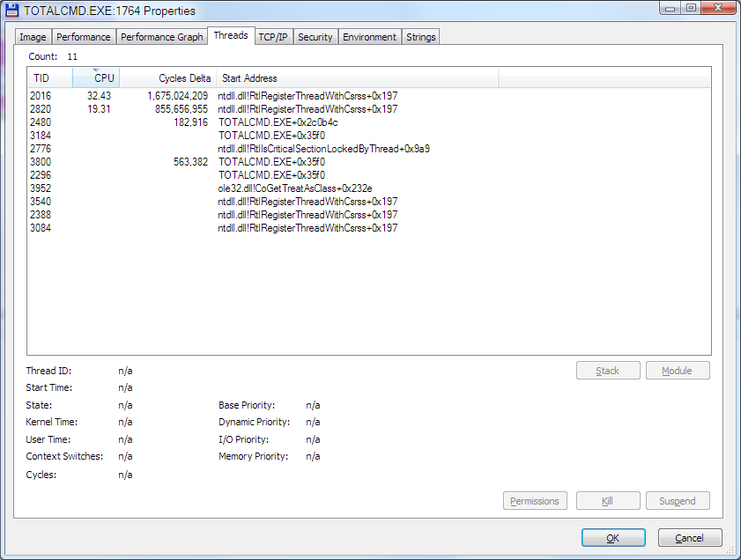
Task: Click the Memory Priority label
Action: [253, 456]
